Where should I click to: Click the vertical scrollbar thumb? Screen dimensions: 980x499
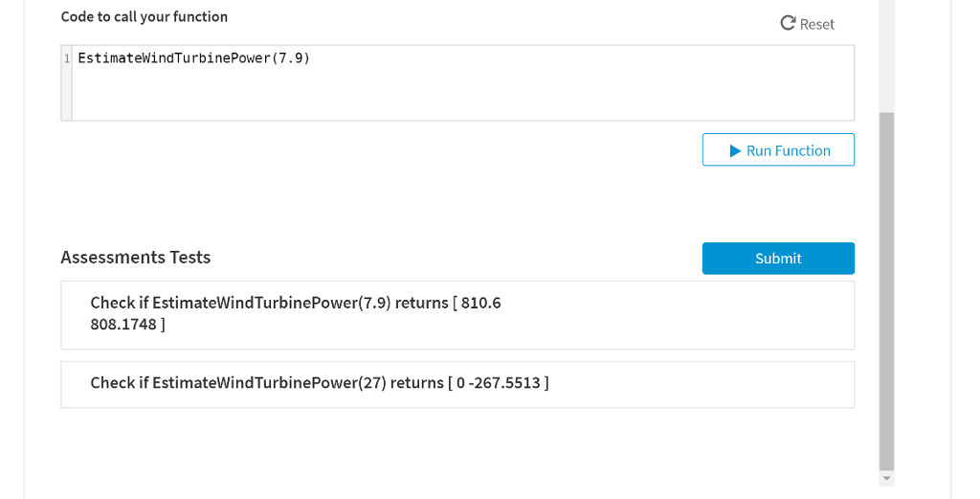(x=886, y=287)
